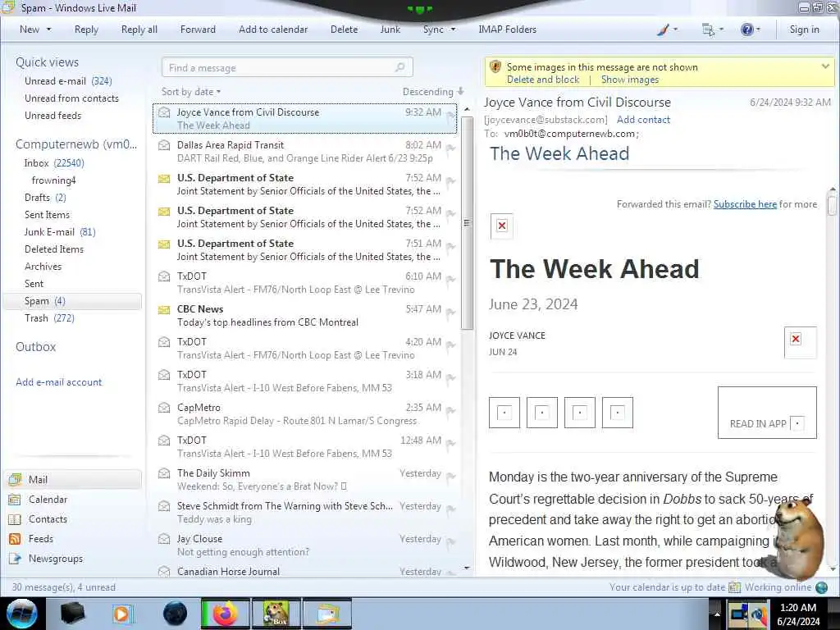
Task: Click Add e-mail account link
Action: [58, 382]
